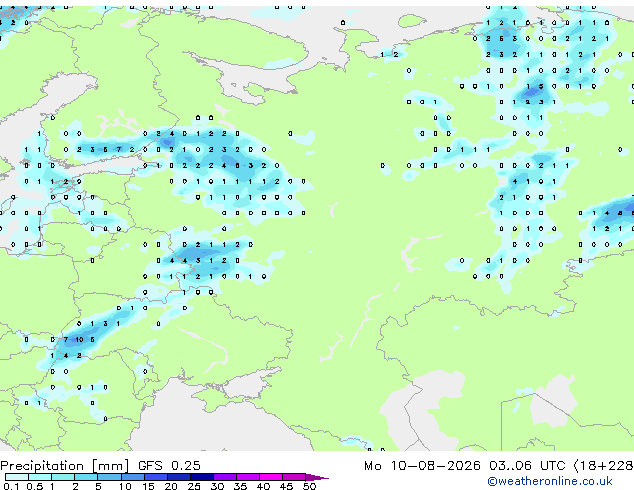Click the Precipitation [mm] title label
Image resolution: width=634 pixels, height=490 pixels.
coord(65,466)
